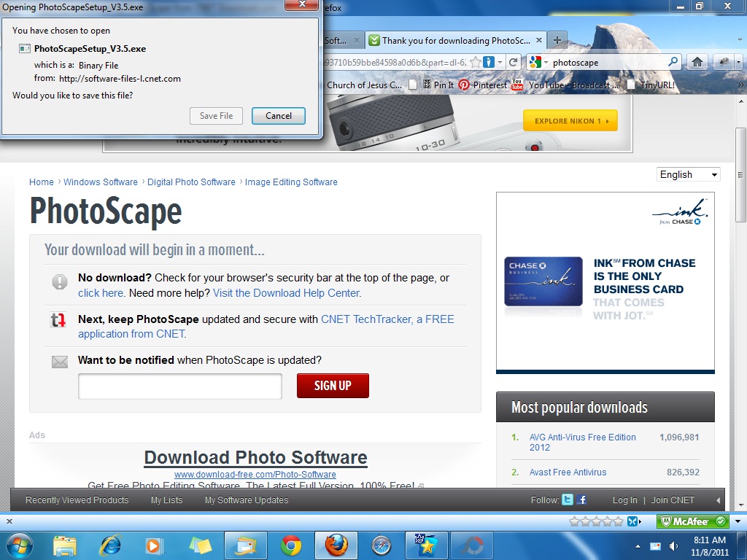The width and height of the screenshot is (747, 560).
Task: Switch to the partially hidden 'Soft...' tab
Action: [341, 41]
